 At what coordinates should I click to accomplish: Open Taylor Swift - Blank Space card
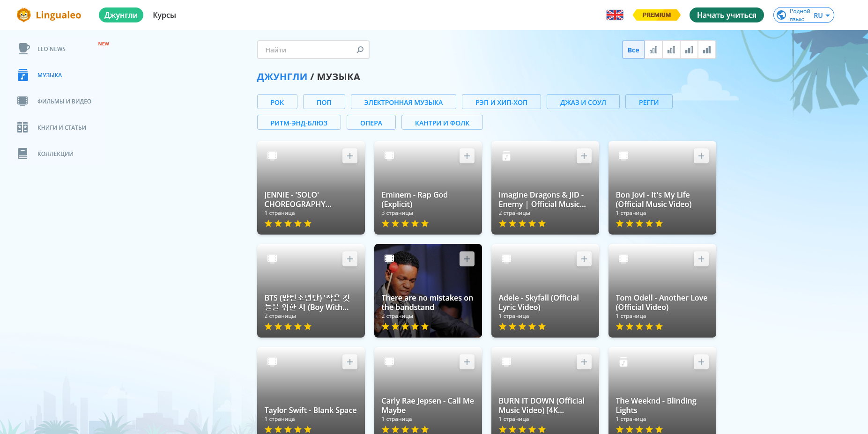311,390
